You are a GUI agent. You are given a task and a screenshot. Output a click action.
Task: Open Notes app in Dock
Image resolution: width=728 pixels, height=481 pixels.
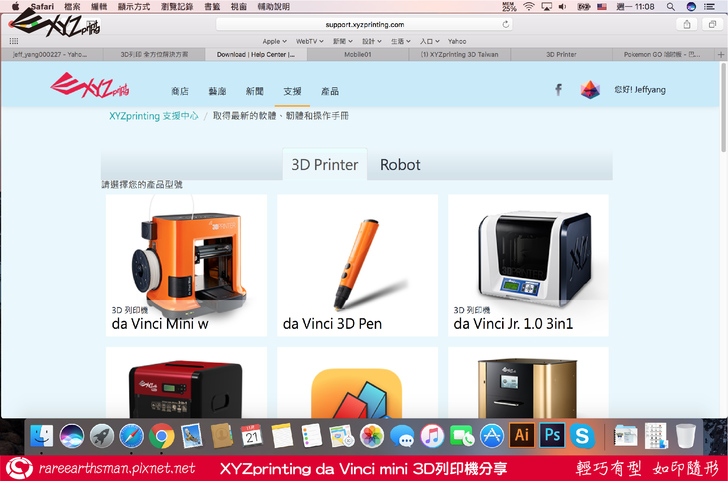tap(282, 436)
